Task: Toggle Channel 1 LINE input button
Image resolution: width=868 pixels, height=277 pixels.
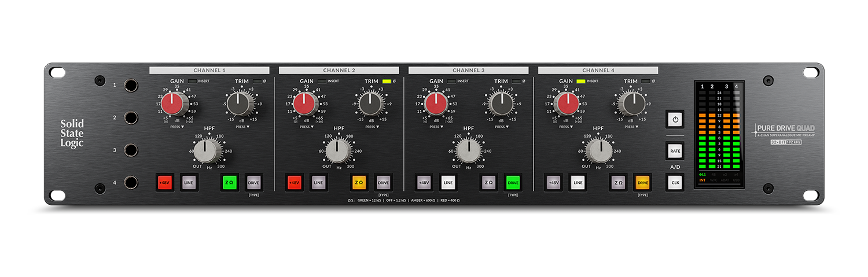Action: pos(189,183)
